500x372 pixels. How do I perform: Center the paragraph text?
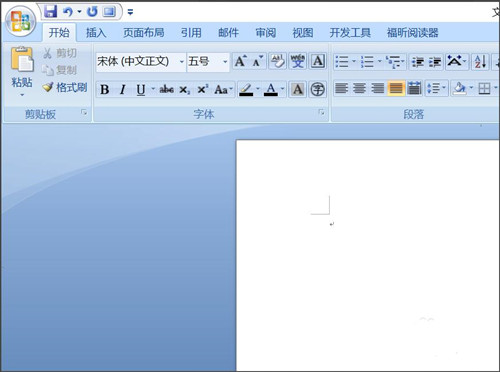tap(359, 89)
